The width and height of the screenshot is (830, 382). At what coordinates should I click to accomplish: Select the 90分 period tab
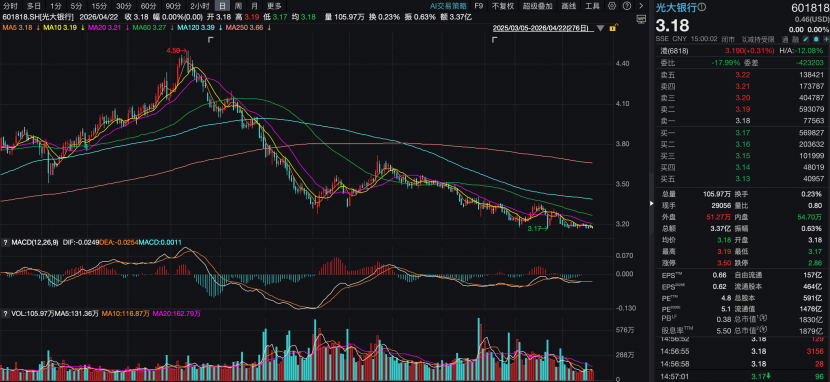pos(173,6)
